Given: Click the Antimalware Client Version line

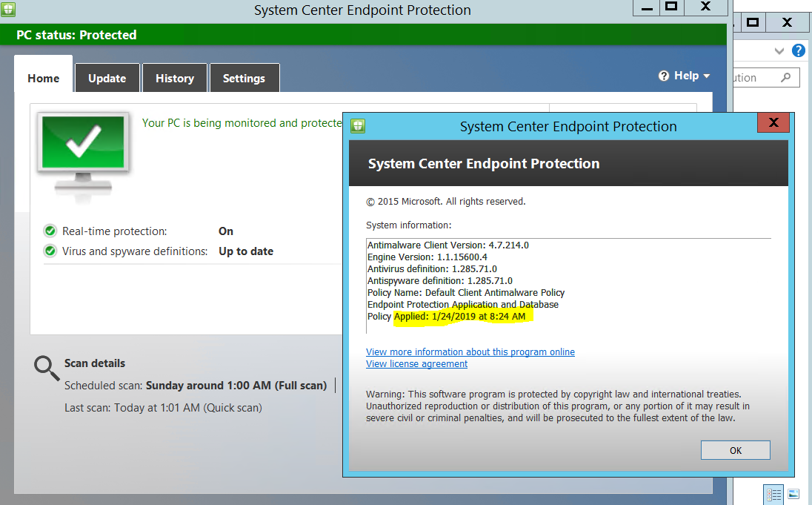Looking at the screenshot, I should (x=448, y=245).
